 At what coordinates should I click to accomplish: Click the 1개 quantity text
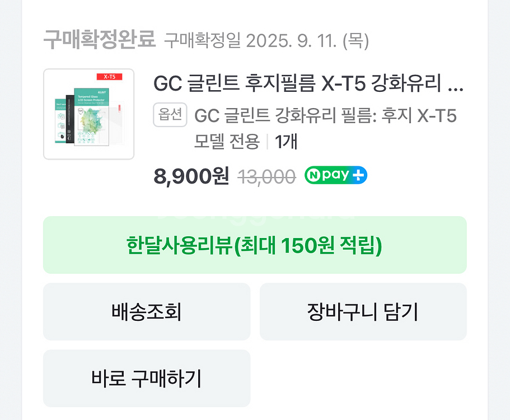[286, 142]
